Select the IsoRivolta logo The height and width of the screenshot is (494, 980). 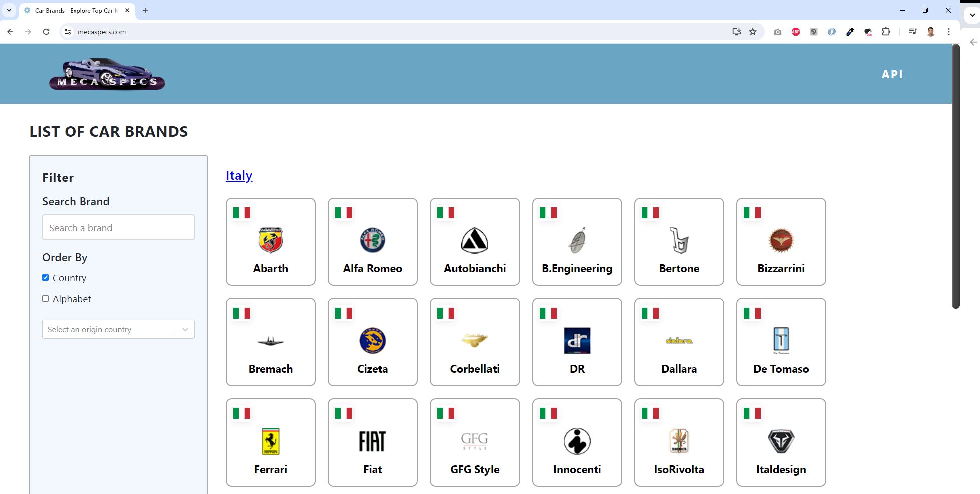click(679, 441)
